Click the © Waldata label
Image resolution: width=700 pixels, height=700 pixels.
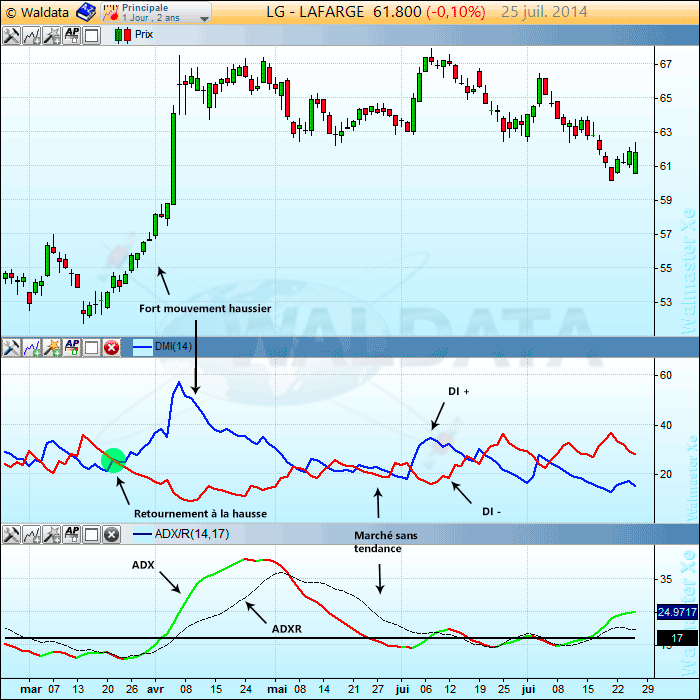click(x=38, y=12)
